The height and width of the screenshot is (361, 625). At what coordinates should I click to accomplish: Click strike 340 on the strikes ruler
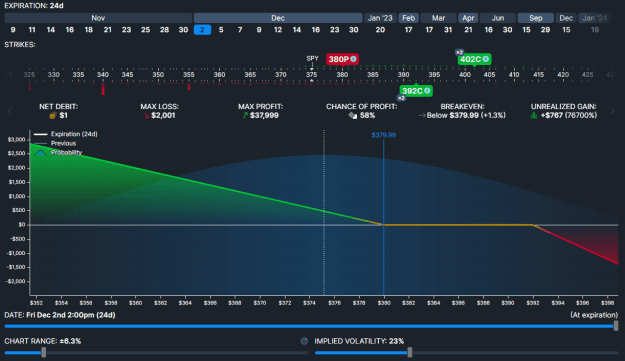(103, 75)
